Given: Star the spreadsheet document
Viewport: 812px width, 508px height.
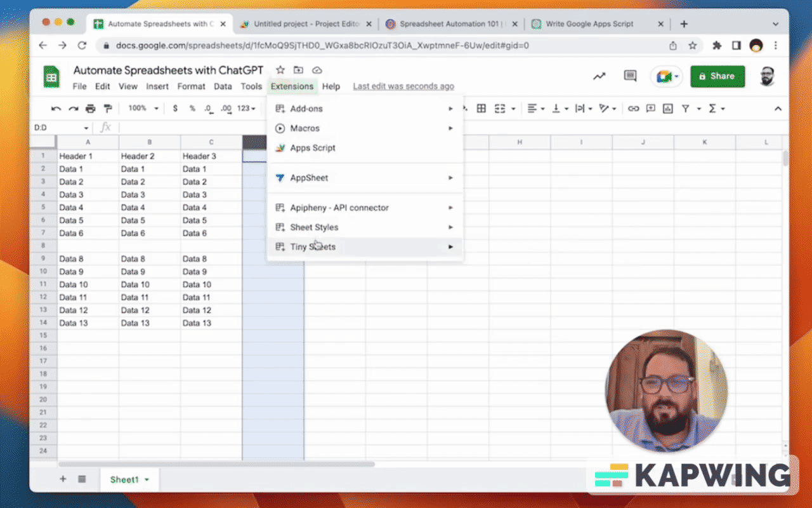Looking at the screenshot, I should pos(280,70).
